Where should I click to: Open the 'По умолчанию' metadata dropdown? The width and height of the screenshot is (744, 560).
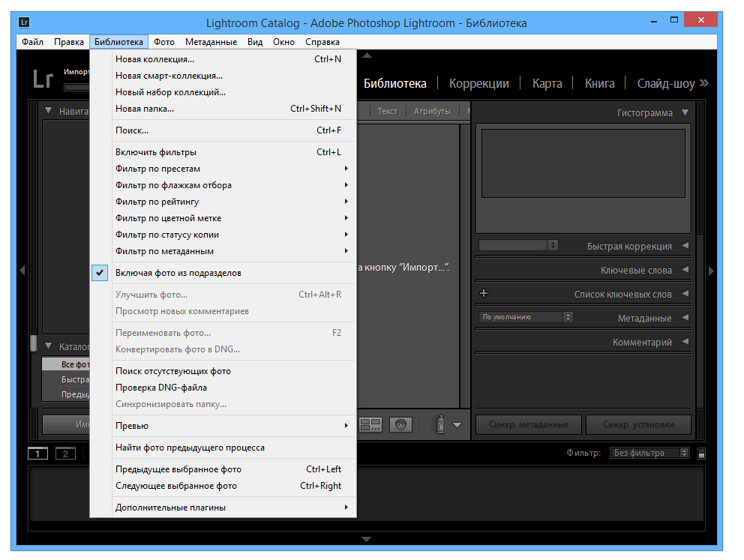tap(526, 317)
